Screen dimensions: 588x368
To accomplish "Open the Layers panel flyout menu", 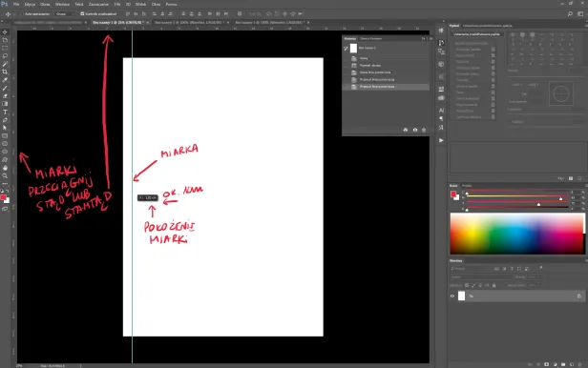I will 586,260.
